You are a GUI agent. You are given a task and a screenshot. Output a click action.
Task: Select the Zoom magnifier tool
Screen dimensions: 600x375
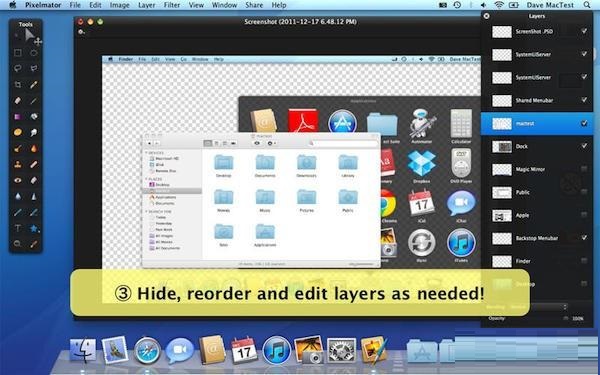click(18, 244)
